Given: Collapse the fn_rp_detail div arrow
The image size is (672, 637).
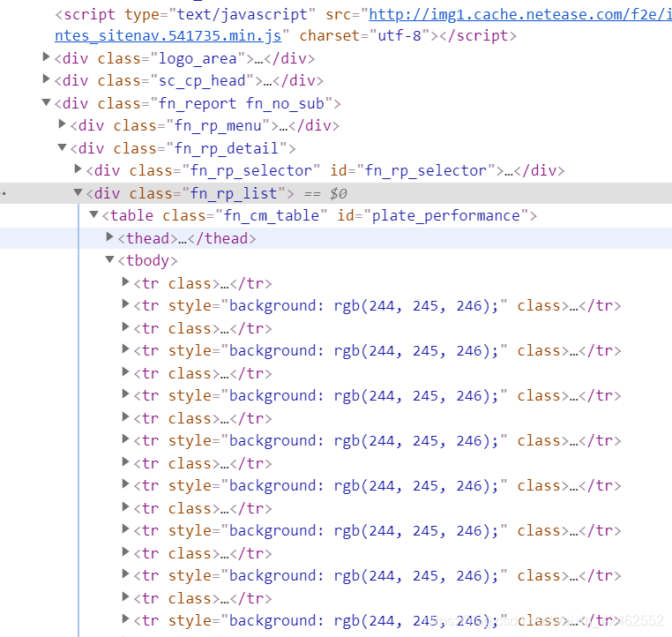Looking at the screenshot, I should coord(62,147).
